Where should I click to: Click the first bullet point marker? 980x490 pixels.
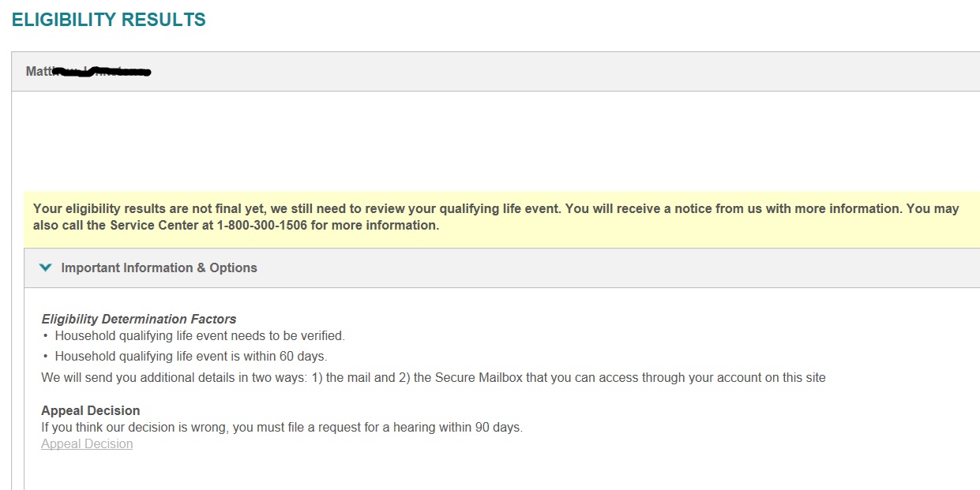[45, 336]
